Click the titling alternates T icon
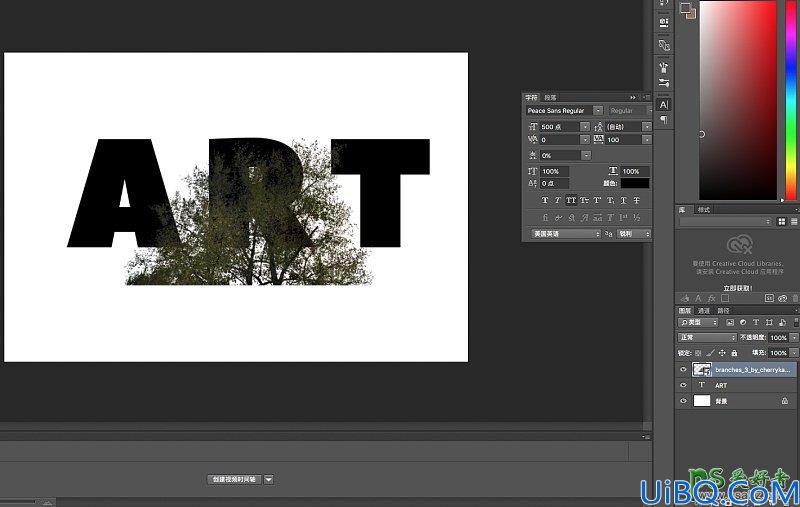800x507 pixels. [610, 218]
